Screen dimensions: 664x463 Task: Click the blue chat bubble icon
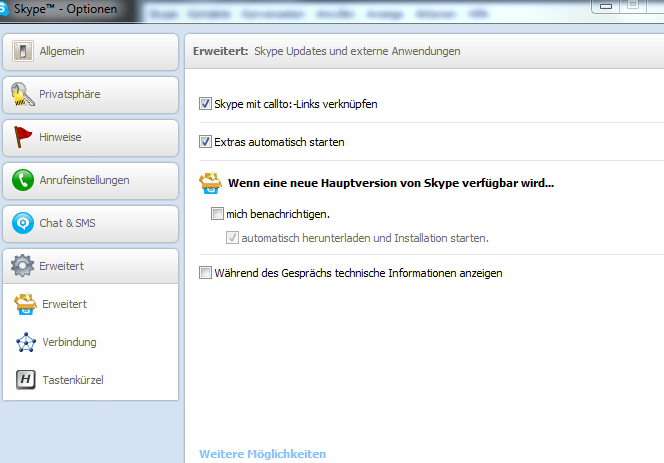[23, 223]
